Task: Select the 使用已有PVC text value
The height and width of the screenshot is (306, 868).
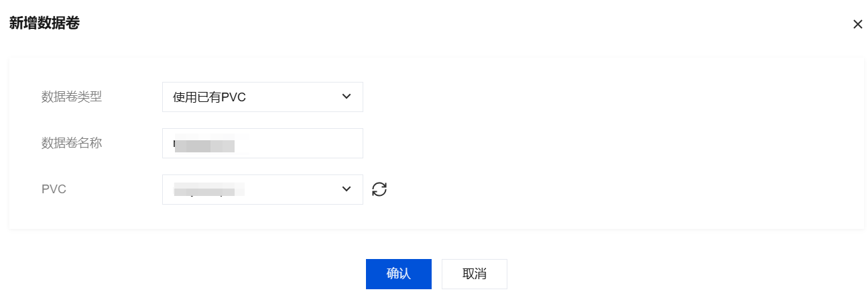Action: coord(210,97)
